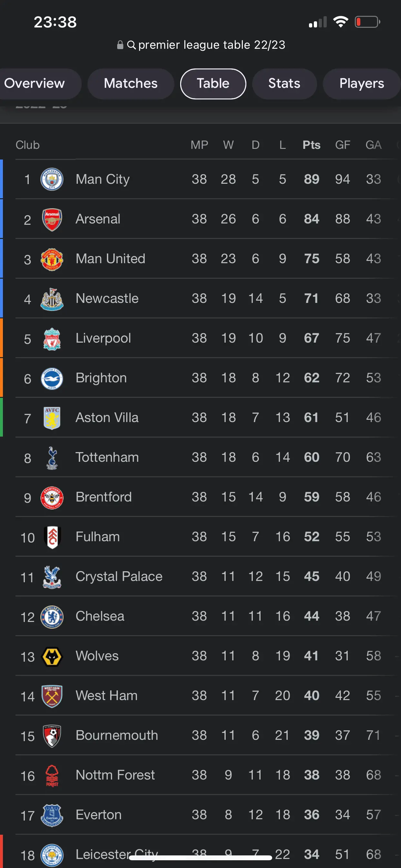Tap the Wolves logo icon
The width and height of the screenshot is (401, 868).
point(52,656)
